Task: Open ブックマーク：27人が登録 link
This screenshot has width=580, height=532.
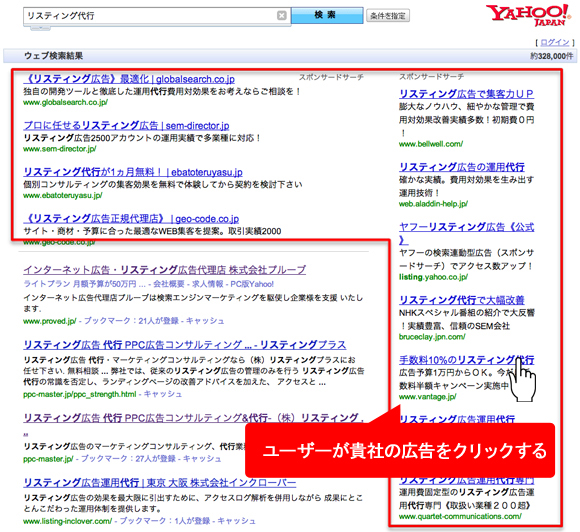Action: (128, 459)
